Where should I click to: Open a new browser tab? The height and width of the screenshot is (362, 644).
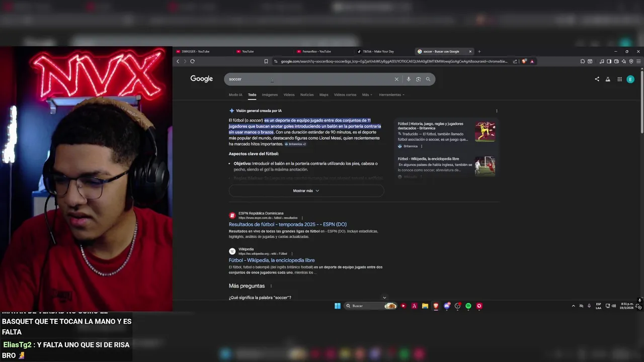[x=479, y=51]
